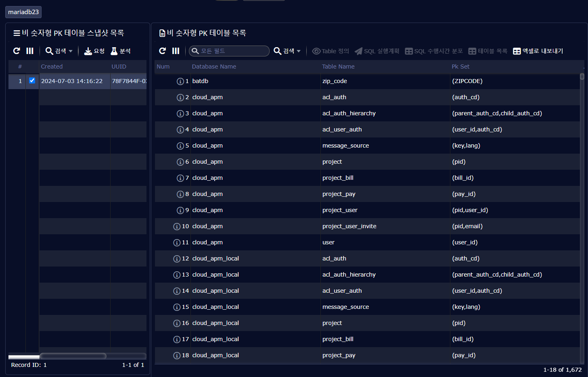Click the column chooser icon in left panel

coord(30,51)
